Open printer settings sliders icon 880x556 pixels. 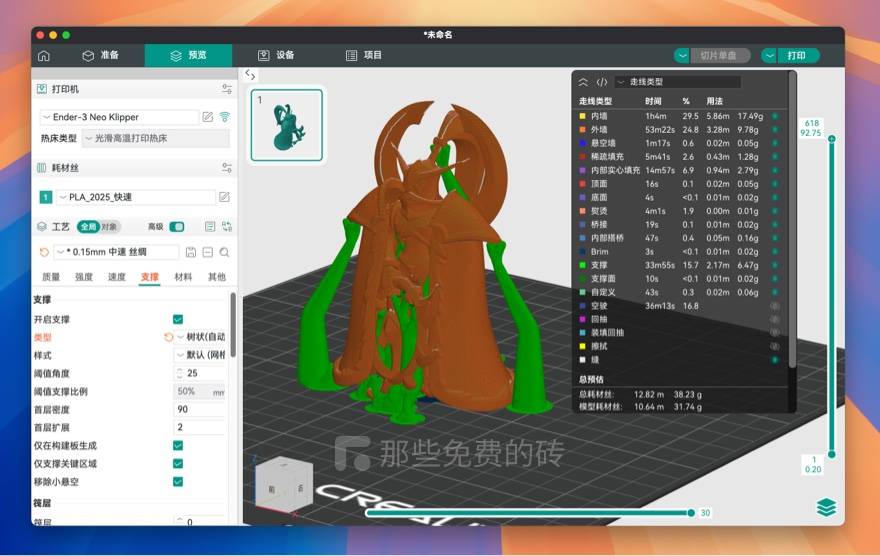(227, 89)
